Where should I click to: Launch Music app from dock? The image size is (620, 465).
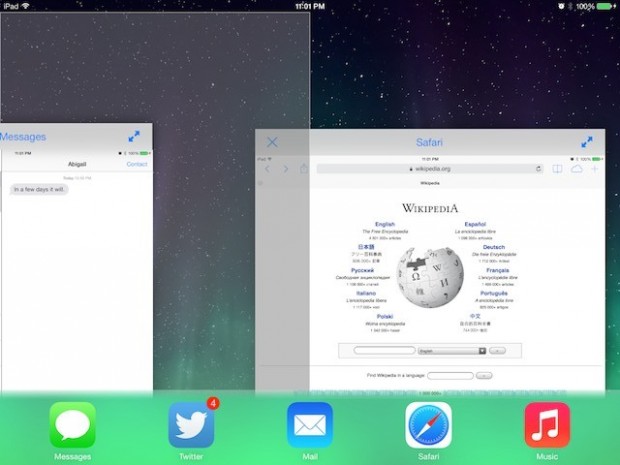[547, 425]
